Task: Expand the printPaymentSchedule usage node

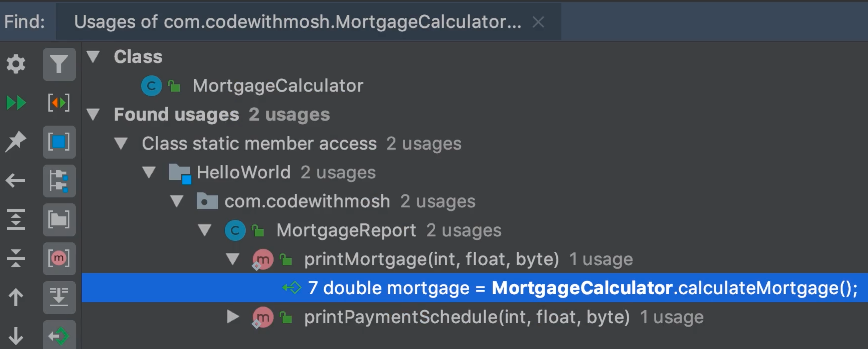Action: pos(233,316)
